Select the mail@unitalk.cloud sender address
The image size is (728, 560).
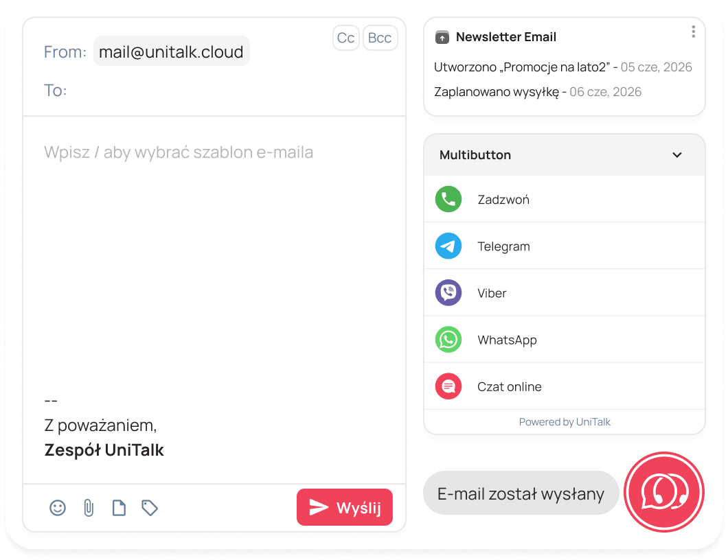171,51
